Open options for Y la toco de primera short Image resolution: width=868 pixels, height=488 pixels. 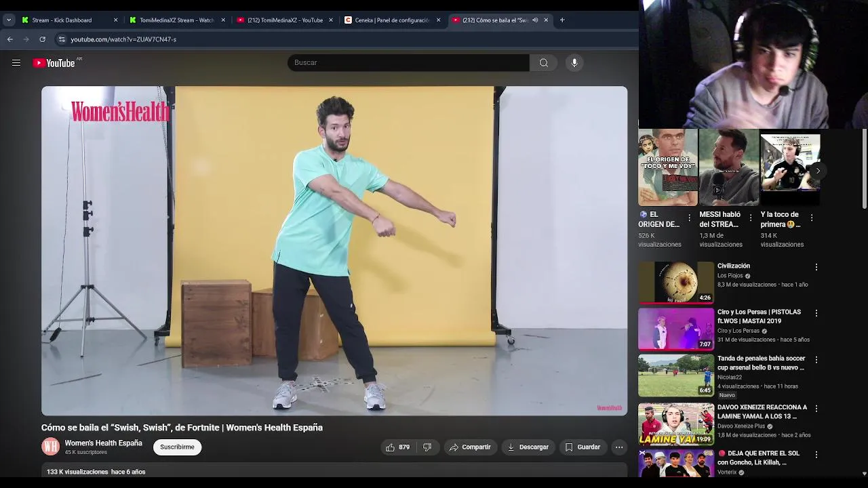point(812,218)
